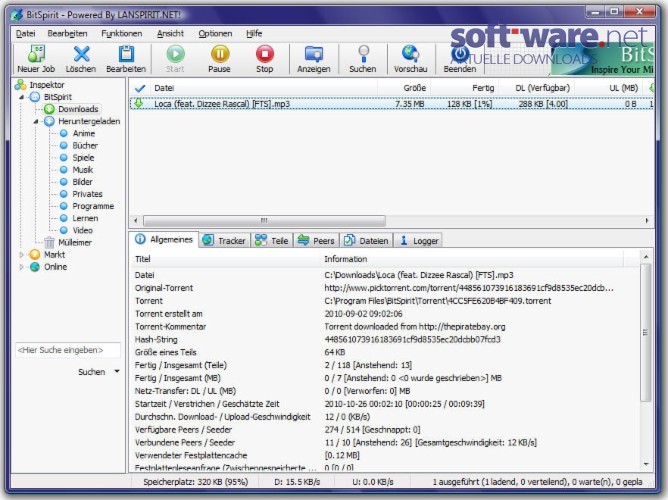Pause the download with Pause icon
This screenshot has width=668, height=500.
pos(219,59)
